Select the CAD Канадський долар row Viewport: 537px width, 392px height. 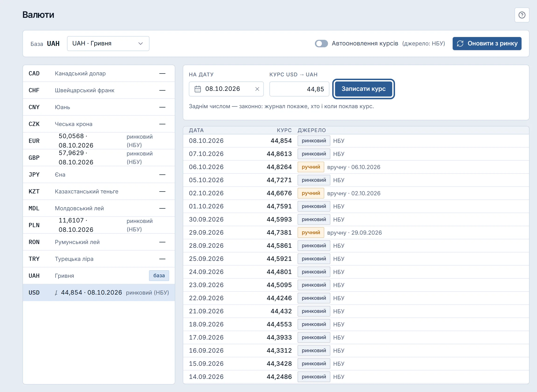[x=99, y=74]
